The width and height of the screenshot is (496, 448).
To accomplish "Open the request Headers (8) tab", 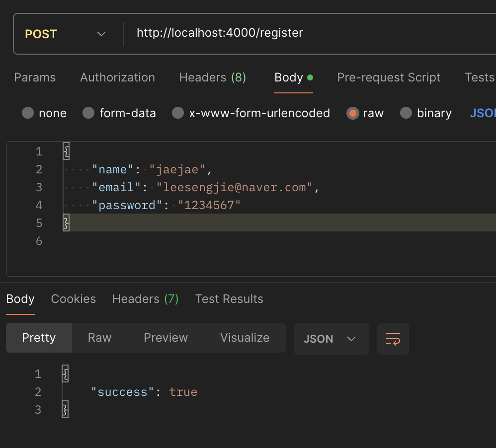I will pos(213,77).
